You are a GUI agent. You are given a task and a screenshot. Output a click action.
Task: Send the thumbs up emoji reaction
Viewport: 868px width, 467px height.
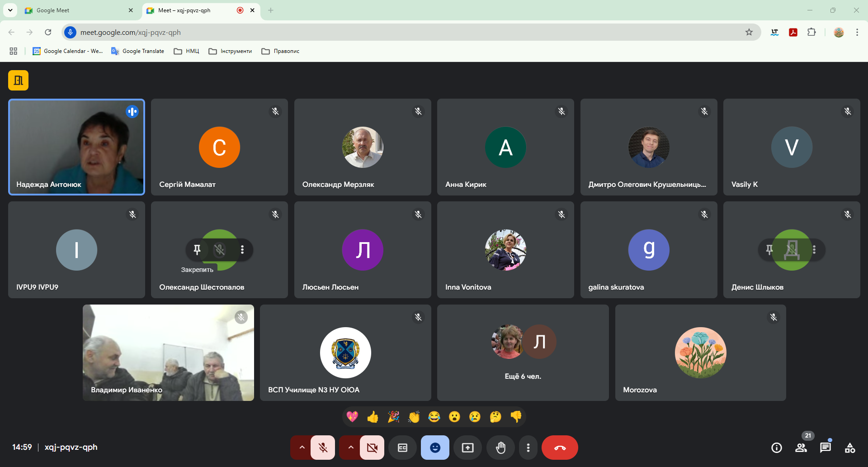[x=373, y=417]
